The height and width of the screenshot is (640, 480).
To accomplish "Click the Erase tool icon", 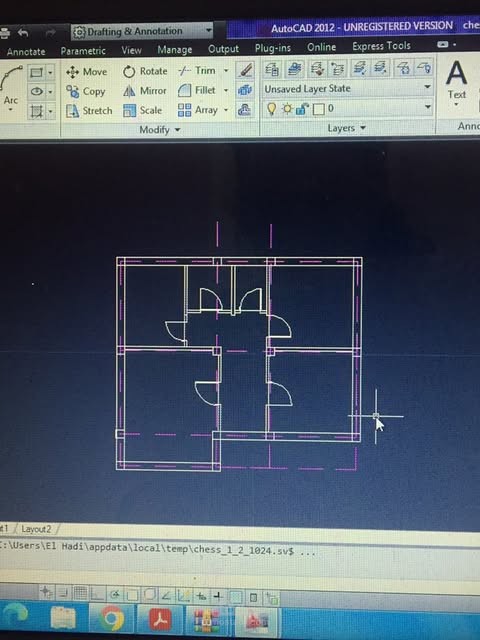I will (245, 70).
